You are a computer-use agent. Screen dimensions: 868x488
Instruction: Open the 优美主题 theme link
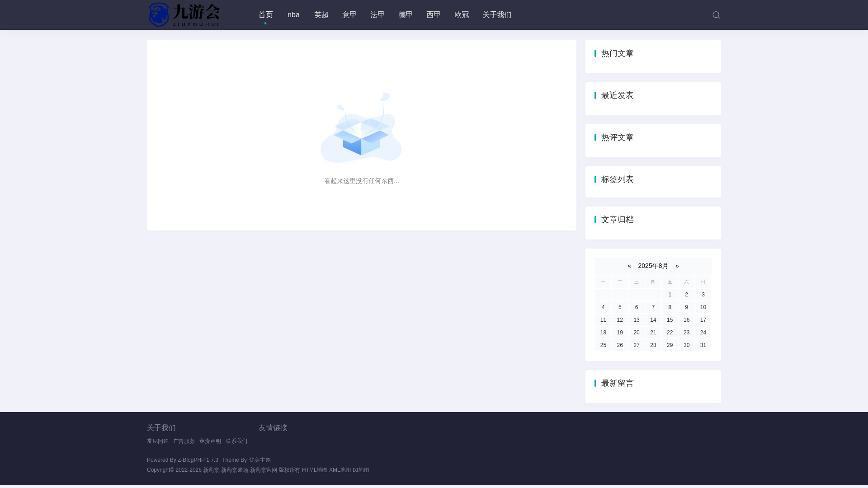260,460
